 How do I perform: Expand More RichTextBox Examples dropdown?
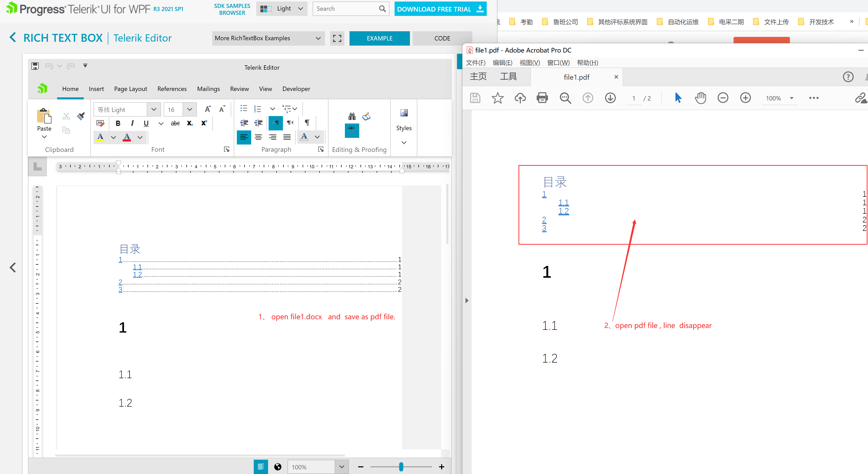tap(268, 38)
